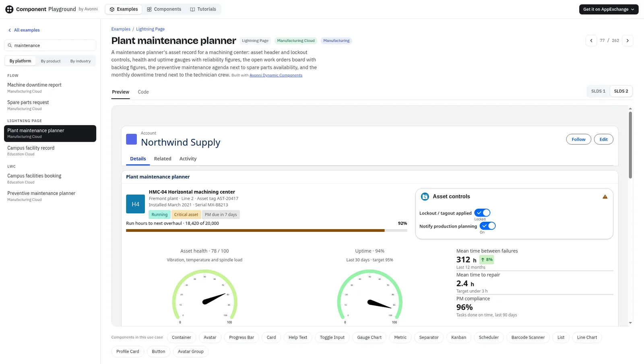644x364 pixels.
Task: Open the Activity tab of the record
Action: click(188, 159)
